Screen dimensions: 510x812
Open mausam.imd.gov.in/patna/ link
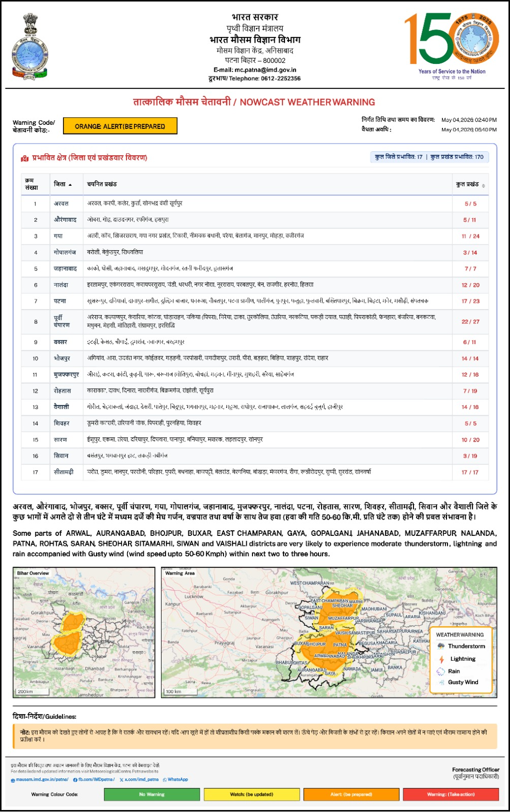[x=42, y=780]
